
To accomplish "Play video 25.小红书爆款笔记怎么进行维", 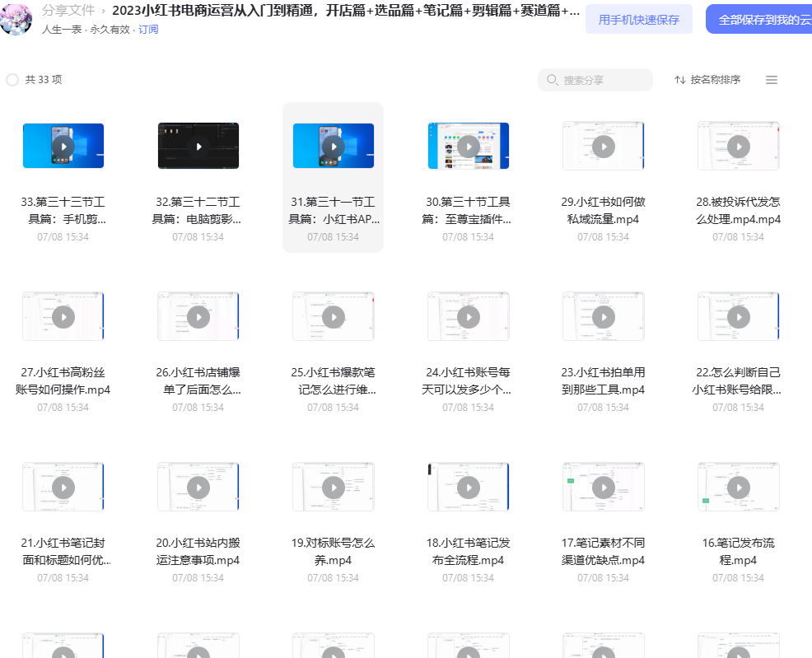I will [333, 316].
